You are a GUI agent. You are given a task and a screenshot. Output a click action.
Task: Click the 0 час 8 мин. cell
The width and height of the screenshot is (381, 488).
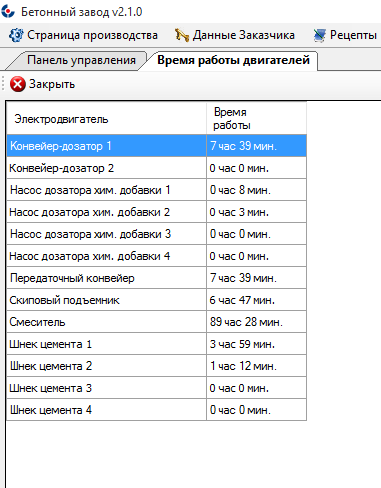(x=256, y=190)
